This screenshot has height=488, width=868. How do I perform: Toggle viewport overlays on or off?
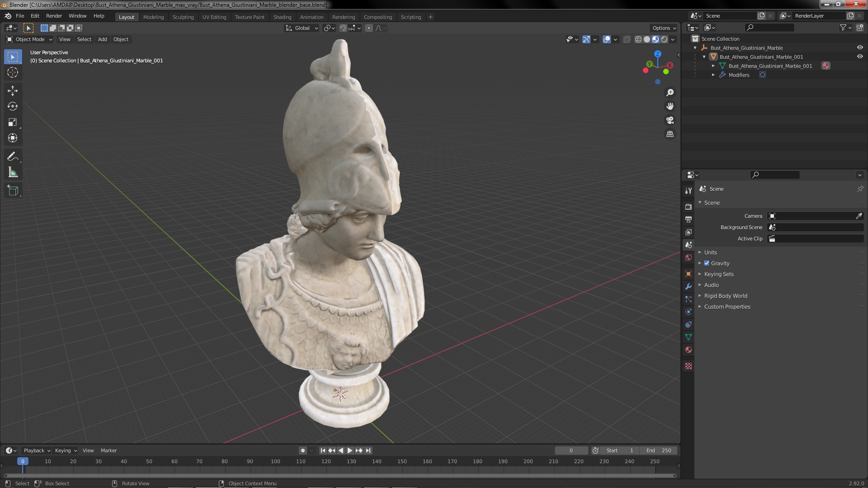click(x=607, y=39)
